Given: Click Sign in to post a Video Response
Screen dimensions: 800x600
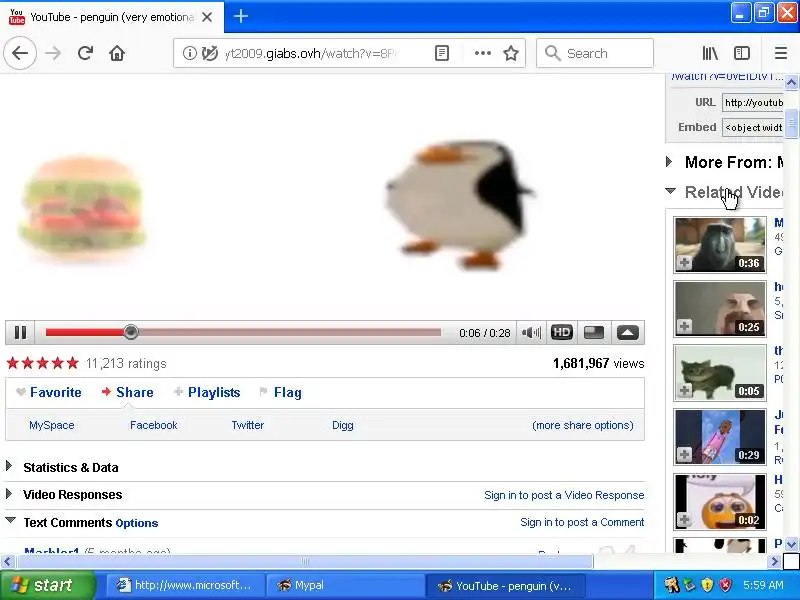Looking at the screenshot, I should (564, 495).
